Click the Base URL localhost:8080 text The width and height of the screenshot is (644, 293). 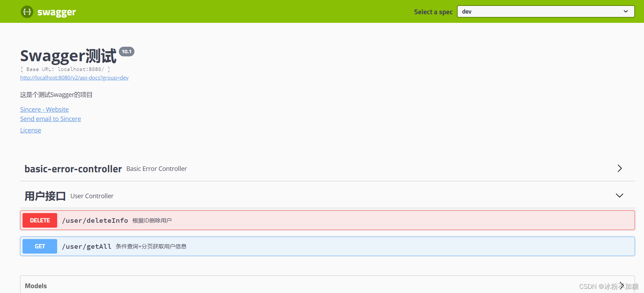tap(65, 69)
